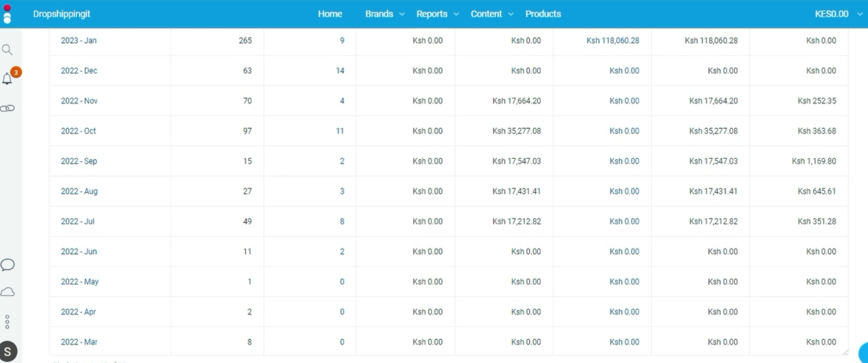Select the 63 value in 2022 - Dec row
868x363 pixels.
(247, 71)
